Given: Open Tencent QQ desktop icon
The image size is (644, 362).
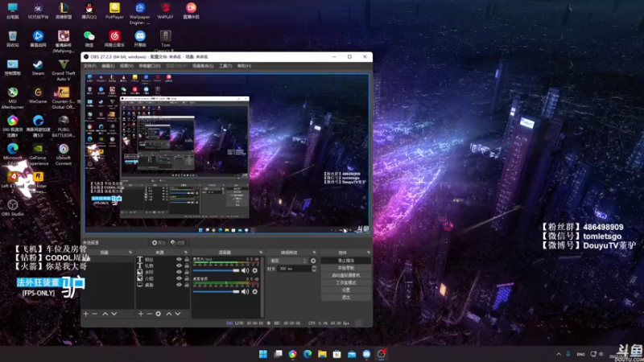Looking at the screenshot, I should point(89,11).
